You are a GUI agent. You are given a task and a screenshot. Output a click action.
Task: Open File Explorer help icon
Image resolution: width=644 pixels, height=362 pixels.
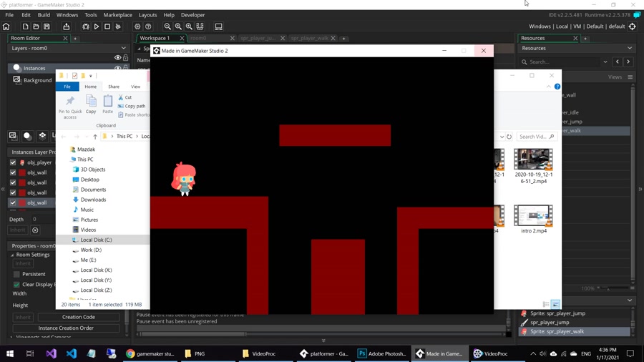pos(557,87)
